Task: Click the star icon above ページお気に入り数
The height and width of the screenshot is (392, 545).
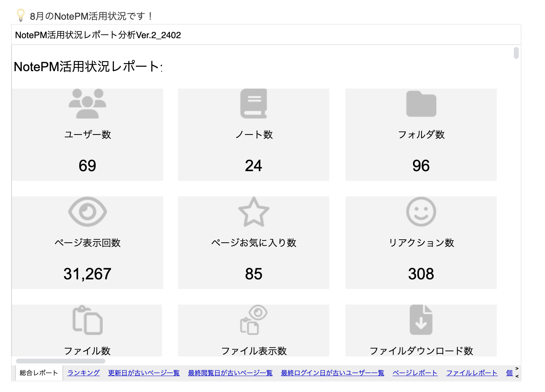Action: 254,212
